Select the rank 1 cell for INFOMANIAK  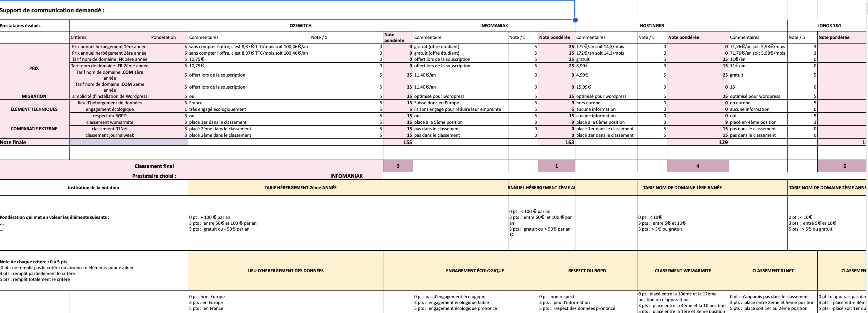557,166
